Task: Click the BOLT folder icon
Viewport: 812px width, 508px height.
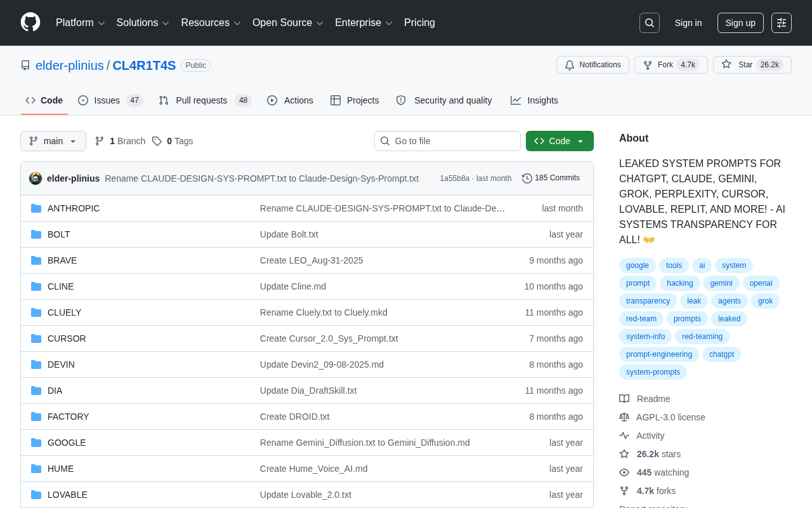Action: [x=36, y=234]
